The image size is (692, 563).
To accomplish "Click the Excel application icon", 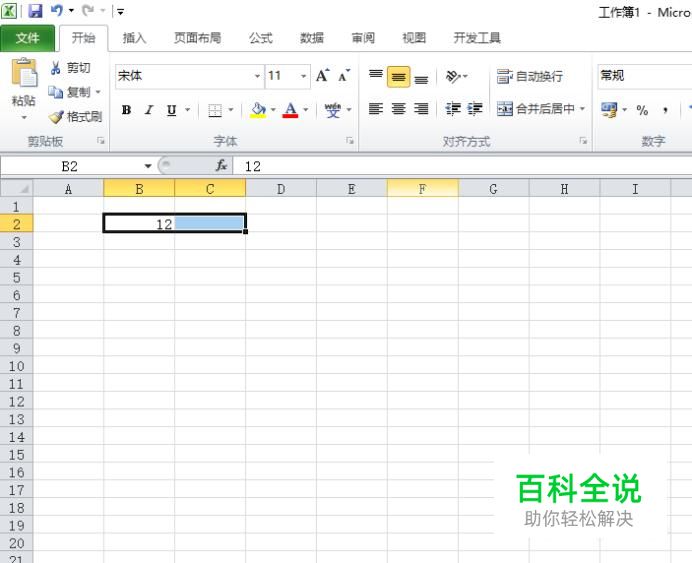I will 9,11.
